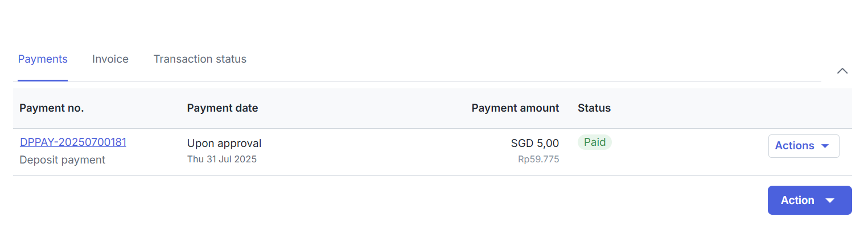Open the Transaction status tab

click(200, 59)
